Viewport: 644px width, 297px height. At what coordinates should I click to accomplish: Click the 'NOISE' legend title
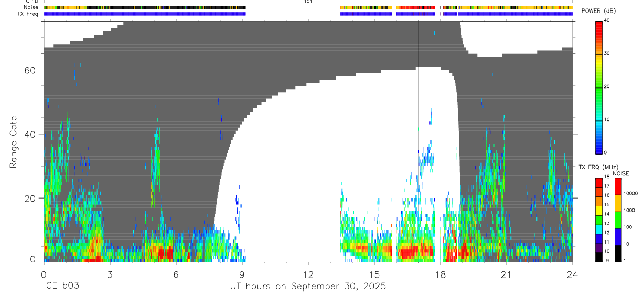tap(620, 173)
